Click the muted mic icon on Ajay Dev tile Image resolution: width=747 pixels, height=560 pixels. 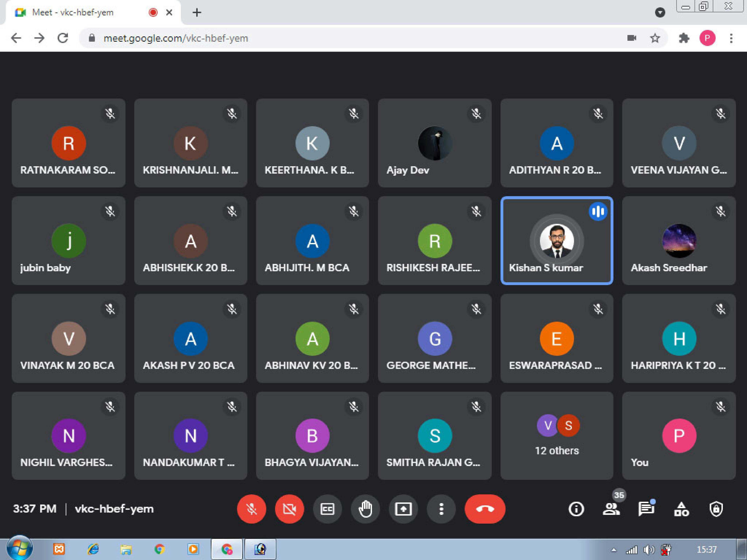coord(477,113)
